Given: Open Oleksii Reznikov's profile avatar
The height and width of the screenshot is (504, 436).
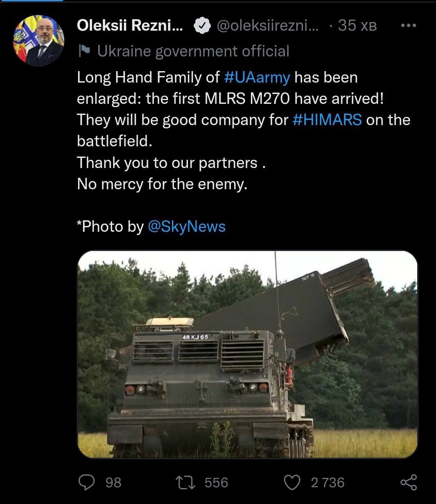Looking at the screenshot, I should click(x=39, y=40).
